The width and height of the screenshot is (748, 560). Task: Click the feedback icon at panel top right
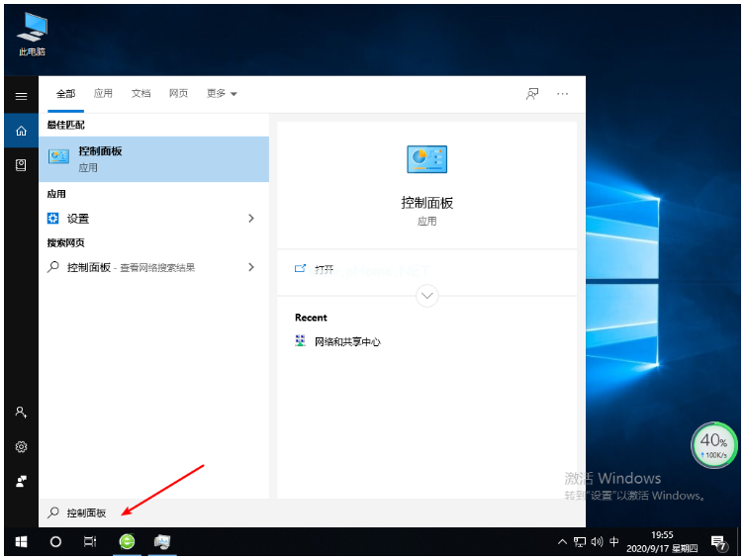pyautogui.click(x=532, y=94)
